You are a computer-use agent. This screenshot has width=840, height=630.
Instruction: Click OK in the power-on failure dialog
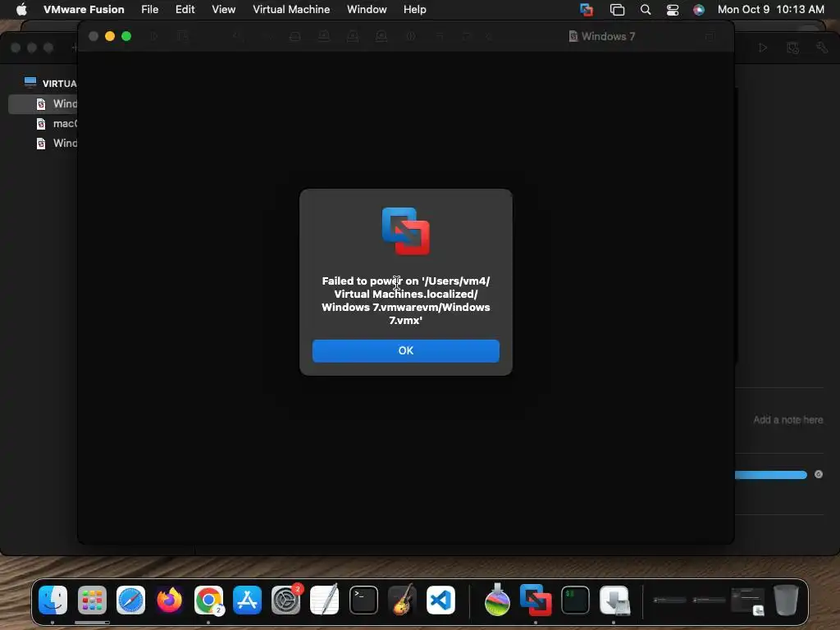coord(405,350)
